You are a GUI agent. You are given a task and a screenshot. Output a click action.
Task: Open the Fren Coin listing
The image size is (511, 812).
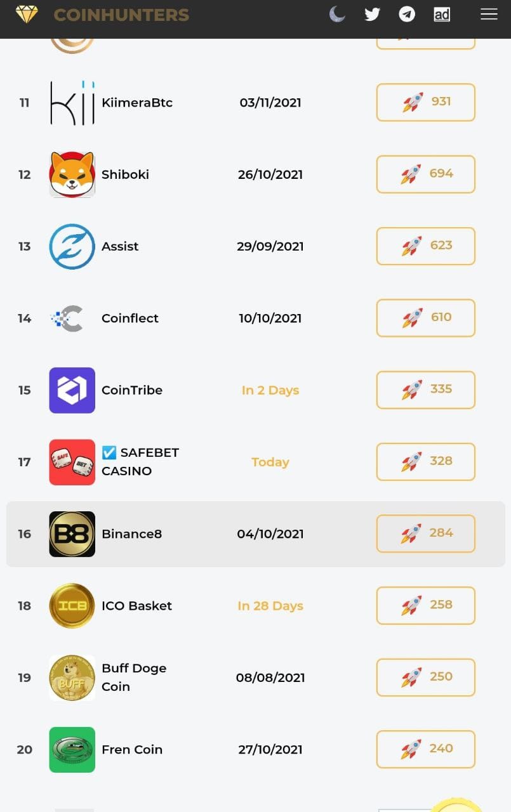point(132,749)
